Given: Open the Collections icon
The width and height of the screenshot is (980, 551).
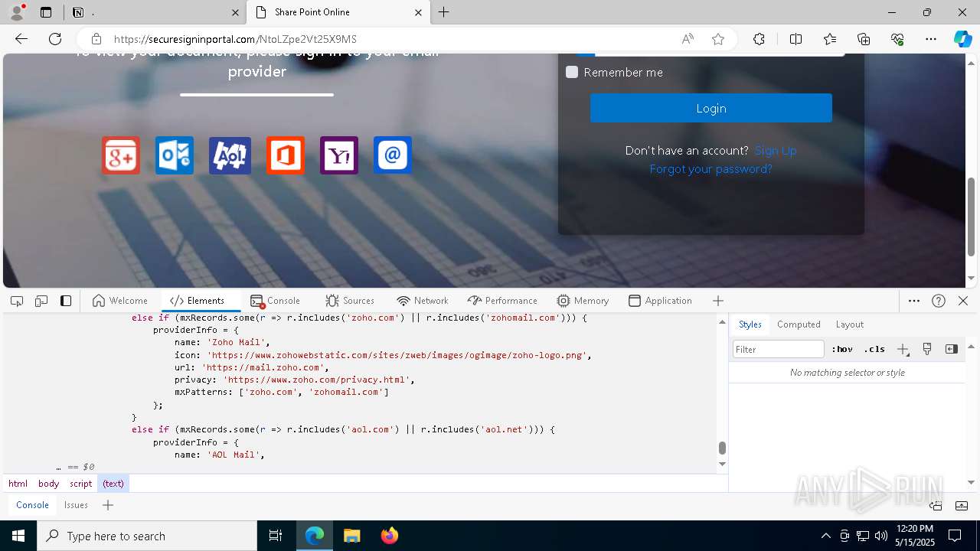Looking at the screenshot, I should coord(864,39).
